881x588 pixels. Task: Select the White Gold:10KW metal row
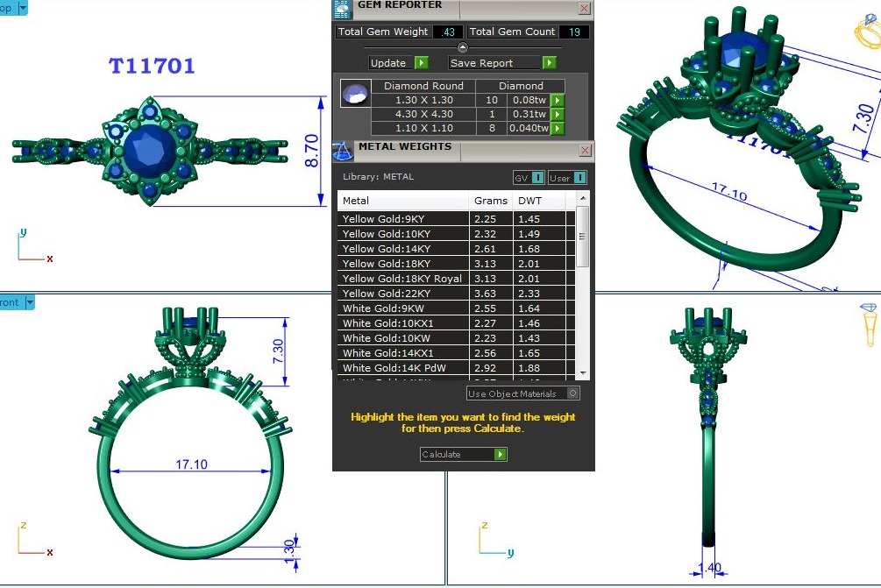click(404, 338)
